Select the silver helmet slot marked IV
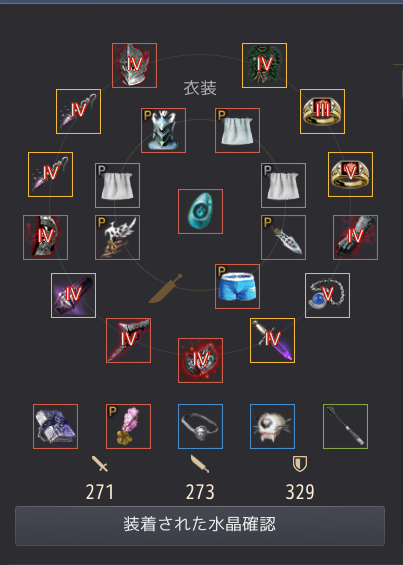The width and height of the screenshot is (403, 565). pos(134,65)
